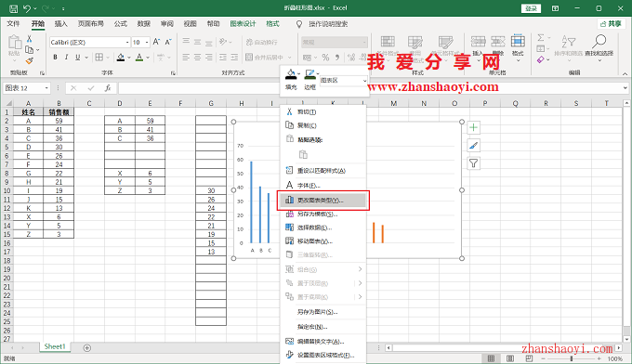This screenshot has width=632, height=364.
Task: Toggle Bold formatting
Action: pos(55,58)
